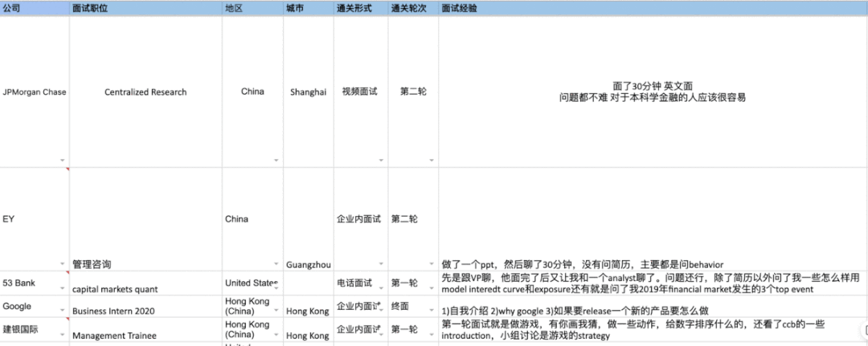Select the Centralized Research position cell
Viewport: 868px width, 346px height.
(x=145, y=92)
